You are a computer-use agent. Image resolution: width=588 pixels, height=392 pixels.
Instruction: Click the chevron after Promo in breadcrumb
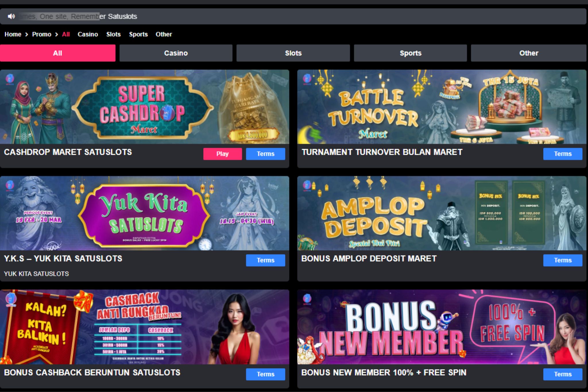pyautogui.click(x=57, y=34)
